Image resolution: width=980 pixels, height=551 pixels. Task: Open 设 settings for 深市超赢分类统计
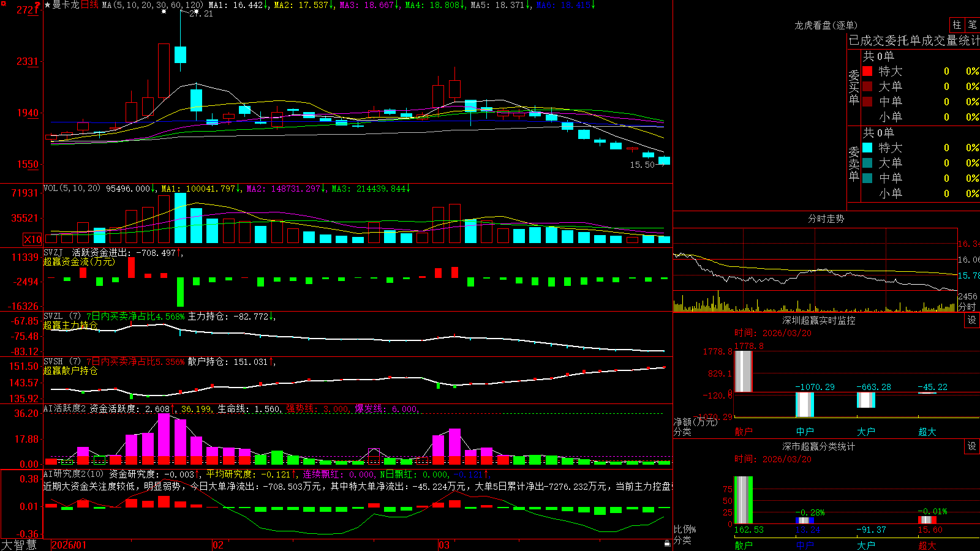(x=972, y=446)
